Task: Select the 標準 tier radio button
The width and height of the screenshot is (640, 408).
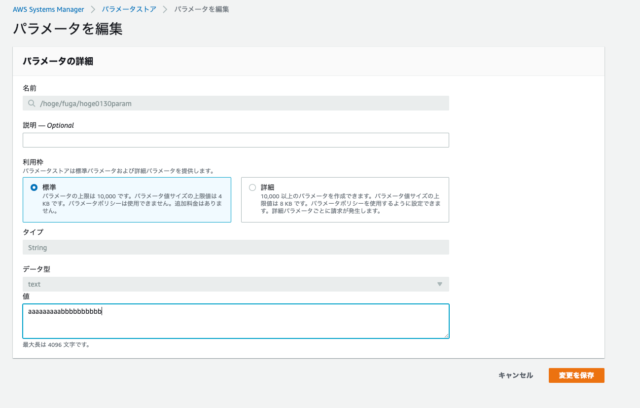Action: click(34, 187)
